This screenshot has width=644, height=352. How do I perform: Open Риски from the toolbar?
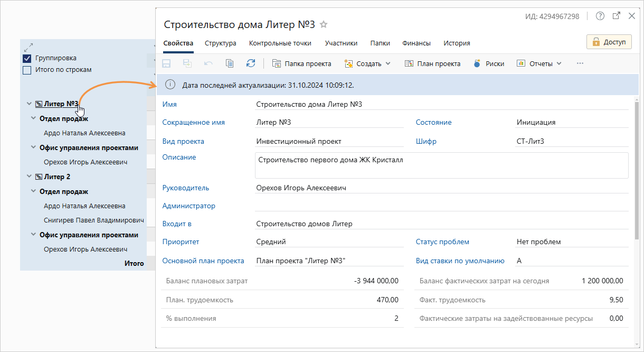488,63
